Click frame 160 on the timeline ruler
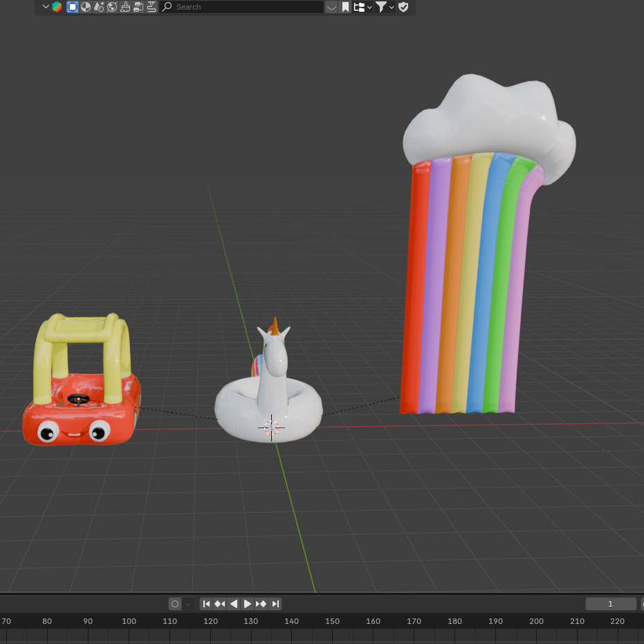The width and height of the screenshot is (644, 644). [374, 621]
